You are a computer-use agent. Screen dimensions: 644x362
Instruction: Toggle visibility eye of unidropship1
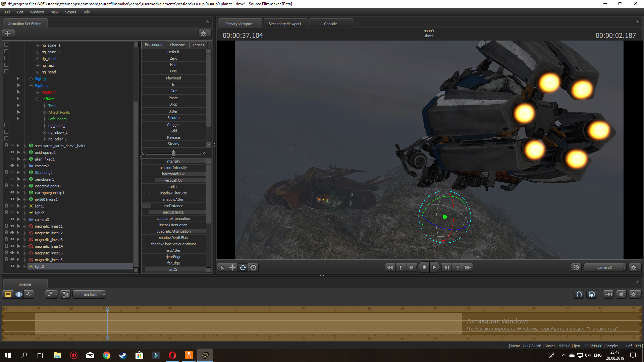[x=12, y=152]
